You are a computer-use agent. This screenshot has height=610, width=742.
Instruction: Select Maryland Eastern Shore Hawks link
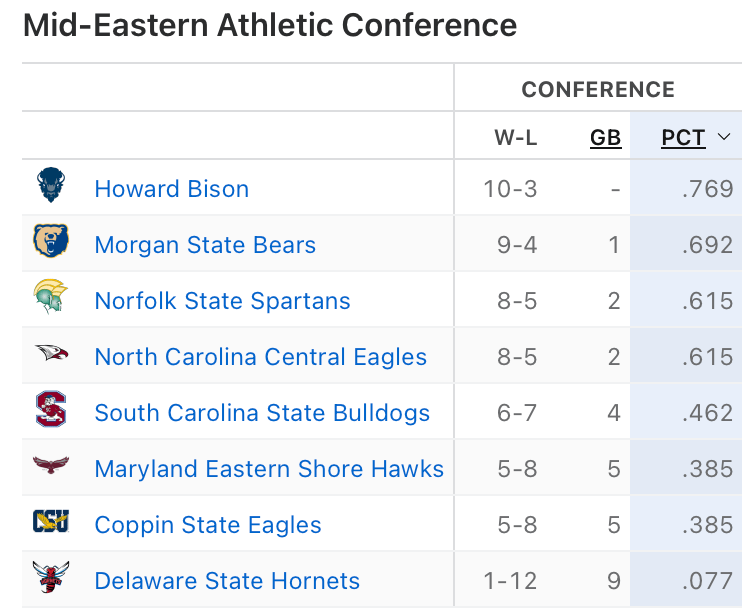[269, 469]
